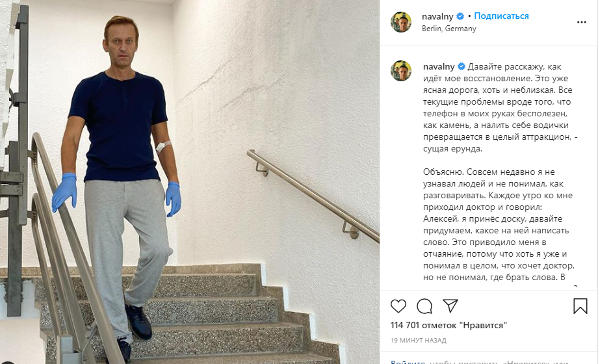Open navalny profile picture in header
Screen dimensions: 598x364
pyautogui.click(x=401, y=22)
